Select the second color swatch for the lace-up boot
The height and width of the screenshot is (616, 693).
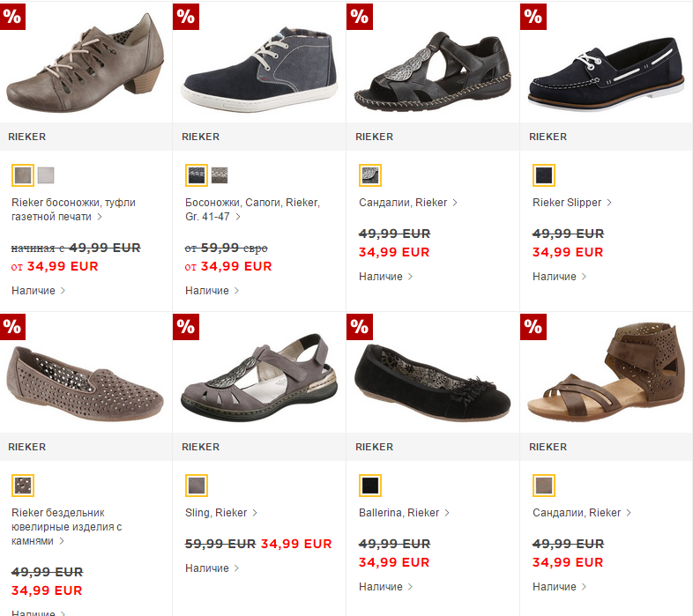[220, 175]
